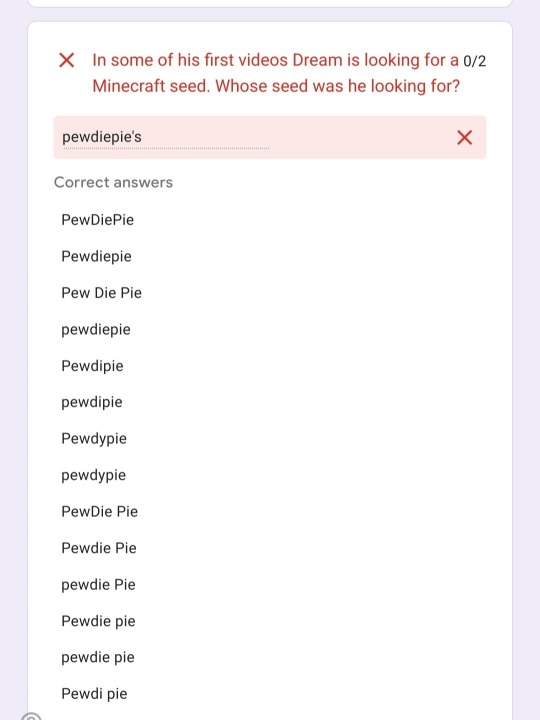Select the "Pewdipie" capitalized answer
The width and height of the screenshot is (540, 720).
tap(92, 366)
